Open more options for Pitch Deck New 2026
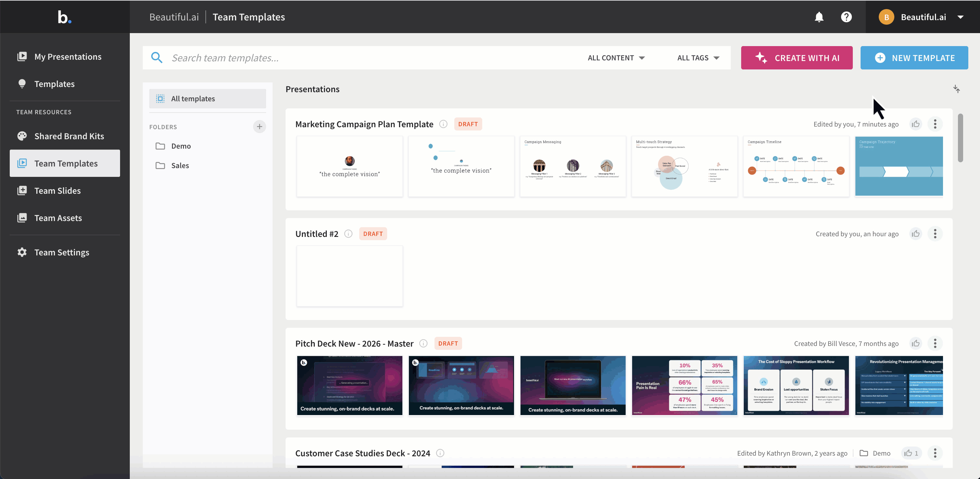 (935, 344)
